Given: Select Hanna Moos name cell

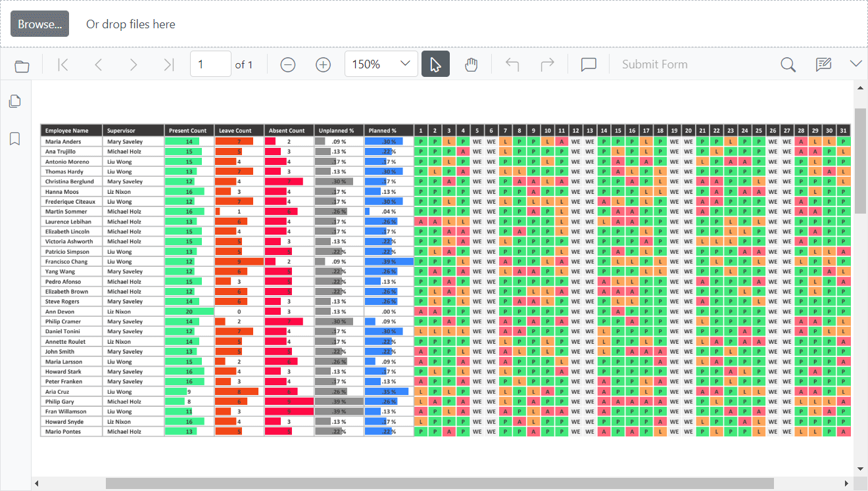Looking at the screenshot, I should tap(71, 191).
